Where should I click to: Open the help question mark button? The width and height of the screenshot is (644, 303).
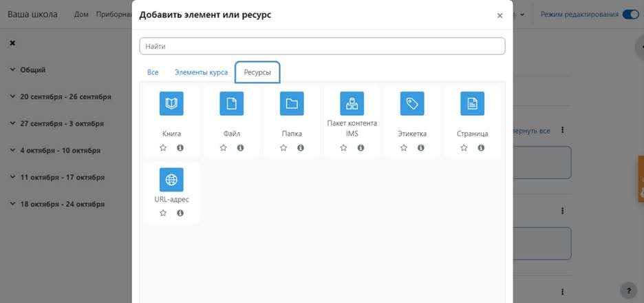tap(629, 291)
